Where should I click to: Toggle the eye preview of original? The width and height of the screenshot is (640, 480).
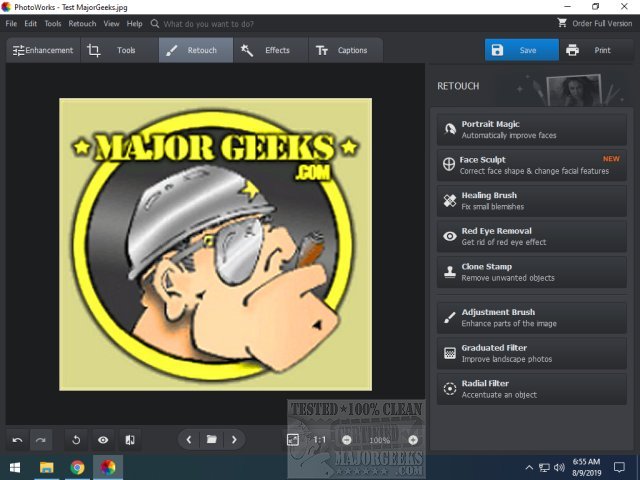point(103,439)
